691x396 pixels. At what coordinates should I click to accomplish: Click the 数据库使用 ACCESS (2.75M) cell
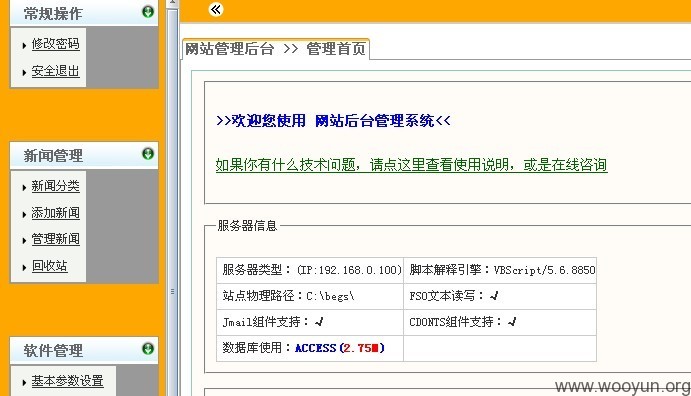coord(310,348)
